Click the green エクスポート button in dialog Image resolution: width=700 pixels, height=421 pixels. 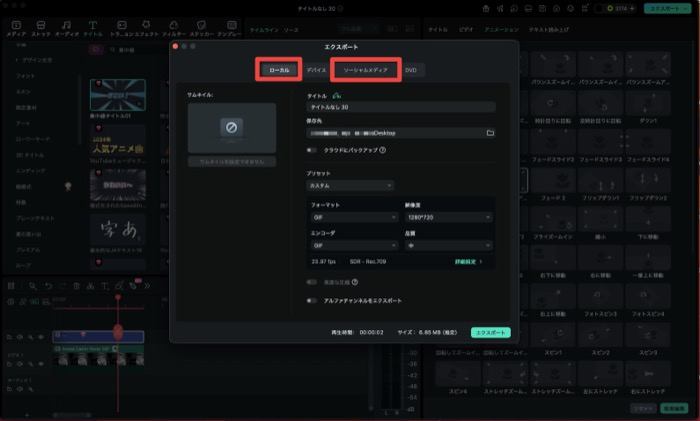491,333
